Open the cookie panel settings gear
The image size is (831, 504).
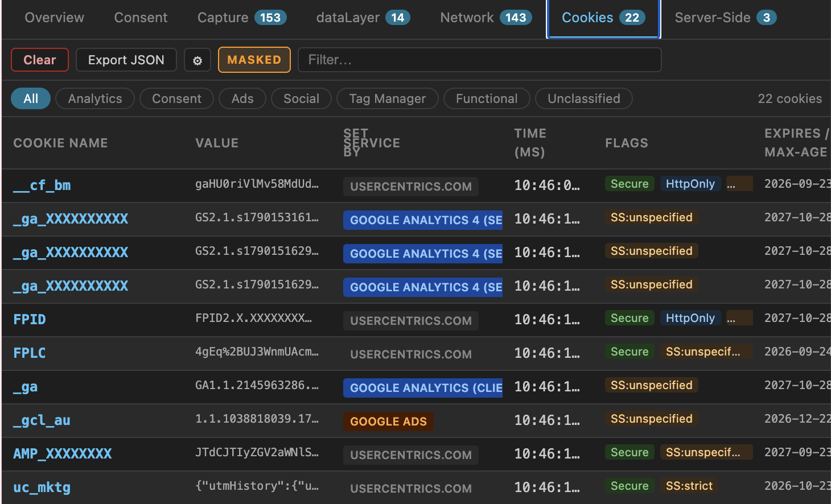[198, 60]
